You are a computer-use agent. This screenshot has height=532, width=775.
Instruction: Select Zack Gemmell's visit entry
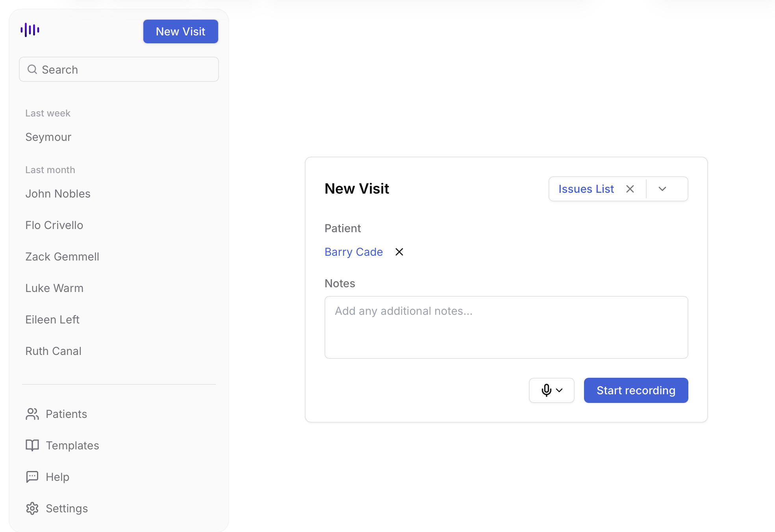[62, 257]
